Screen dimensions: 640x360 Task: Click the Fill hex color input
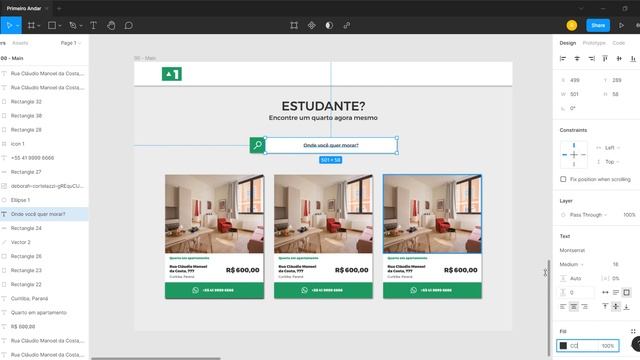click(583, 346)
